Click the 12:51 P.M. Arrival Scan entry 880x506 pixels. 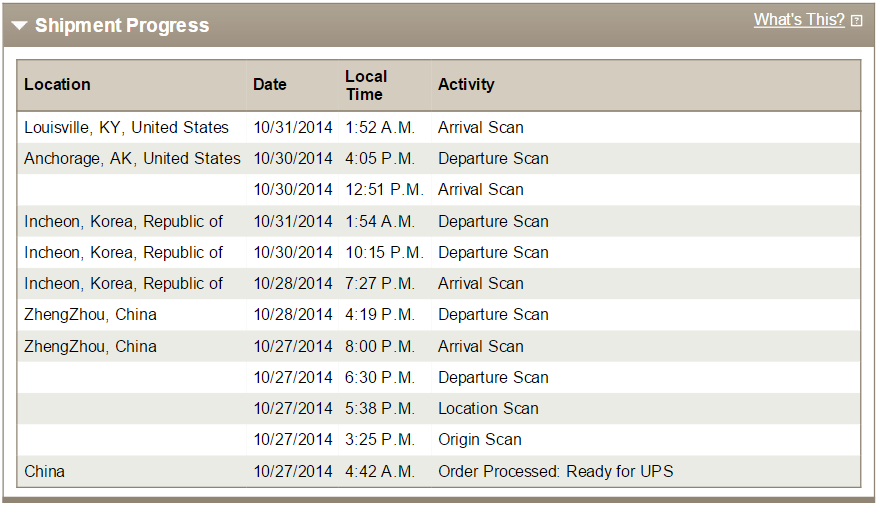coord(439,190)
